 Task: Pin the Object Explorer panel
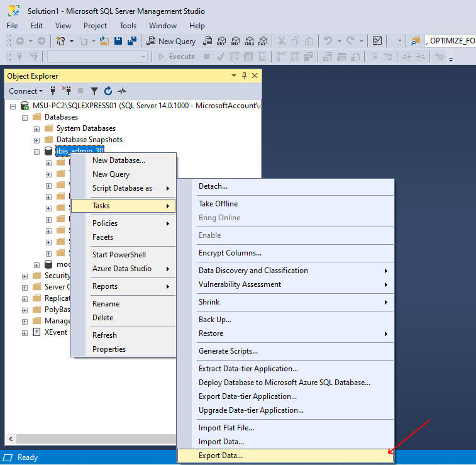[x=244, y=76]
